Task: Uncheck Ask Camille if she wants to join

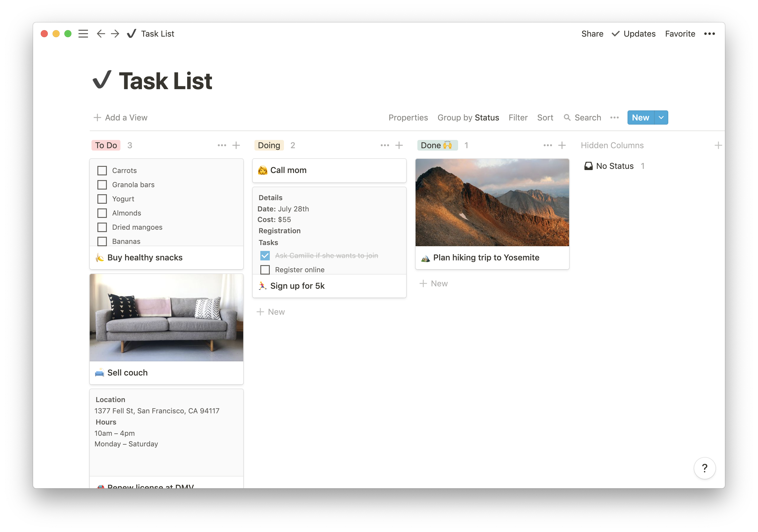Action: tap(264, 255)
